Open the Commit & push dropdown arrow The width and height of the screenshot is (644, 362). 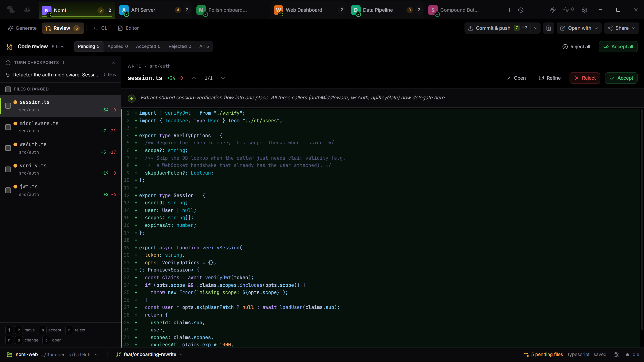pyautogui.click(x=536, y=28)
